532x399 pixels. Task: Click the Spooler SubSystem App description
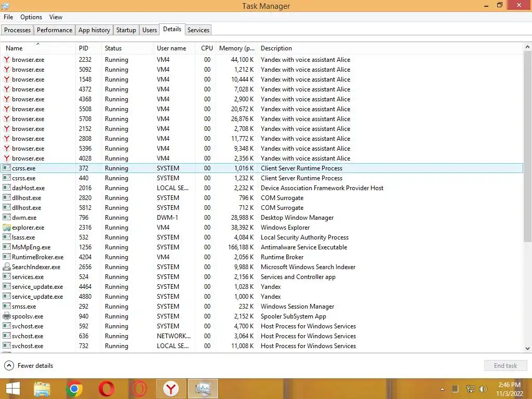pyautogui.click(x=293, y=316)
